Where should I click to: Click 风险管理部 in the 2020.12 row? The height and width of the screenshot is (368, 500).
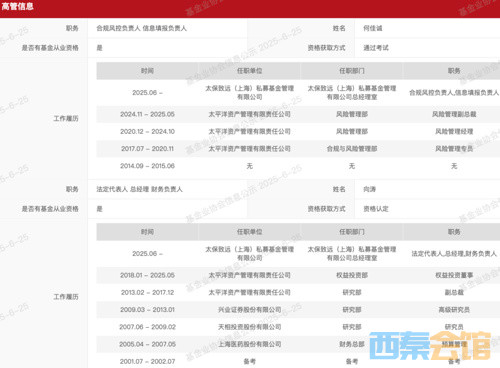pyautogui.click(x=352, y=132)
